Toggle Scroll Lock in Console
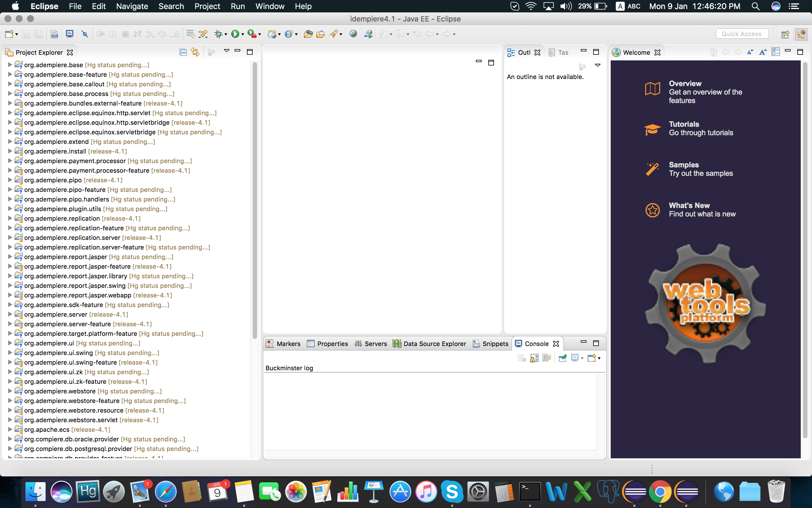Viewport: 812px width, 508px height. [534, 358]
